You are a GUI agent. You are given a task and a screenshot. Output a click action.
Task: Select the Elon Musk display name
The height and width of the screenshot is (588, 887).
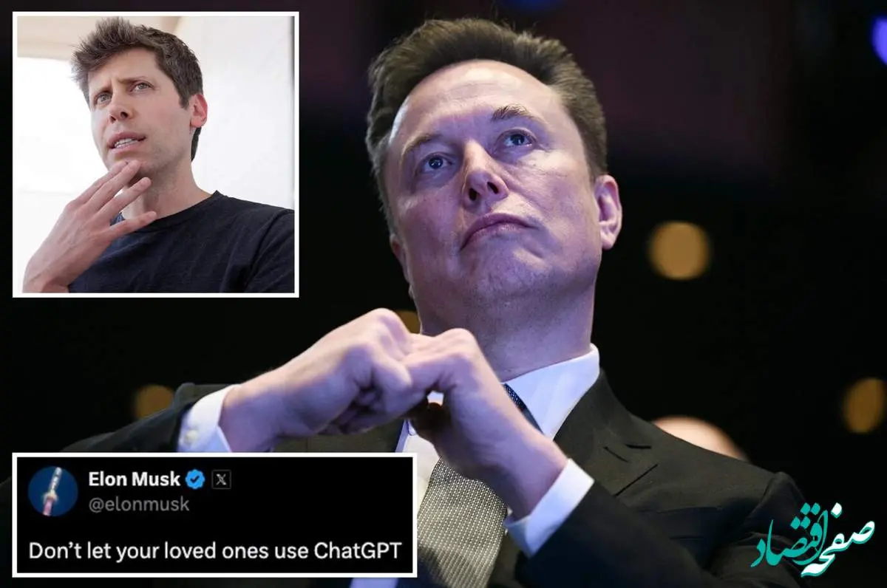pos(134,479)
